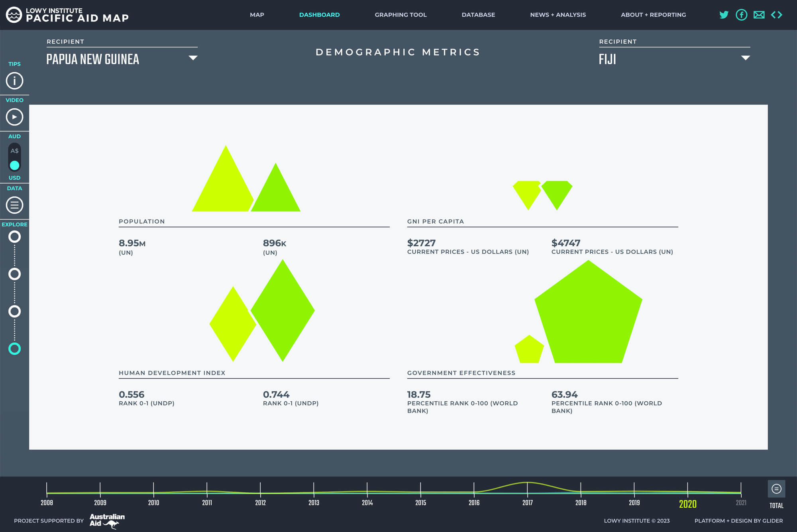Select year 2012 on the timeline
The height and width of the screenshot is (532, 797).
260,503
